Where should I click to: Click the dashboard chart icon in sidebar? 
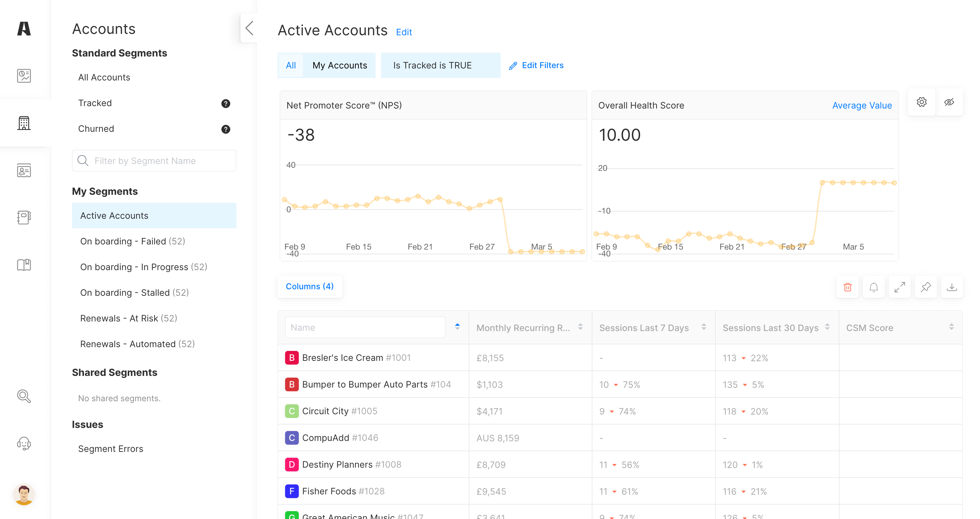tap(24, 76)
